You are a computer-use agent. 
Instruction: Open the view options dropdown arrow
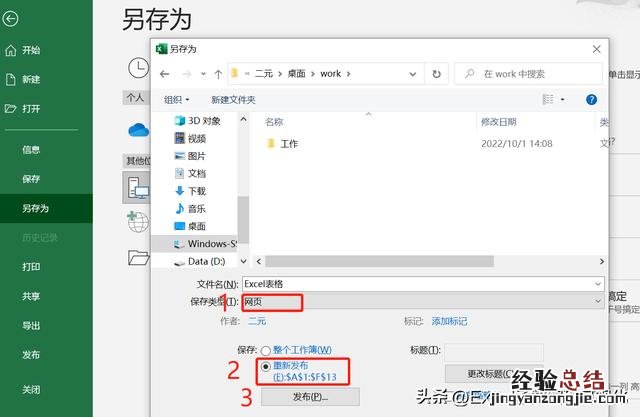[562, 99]
